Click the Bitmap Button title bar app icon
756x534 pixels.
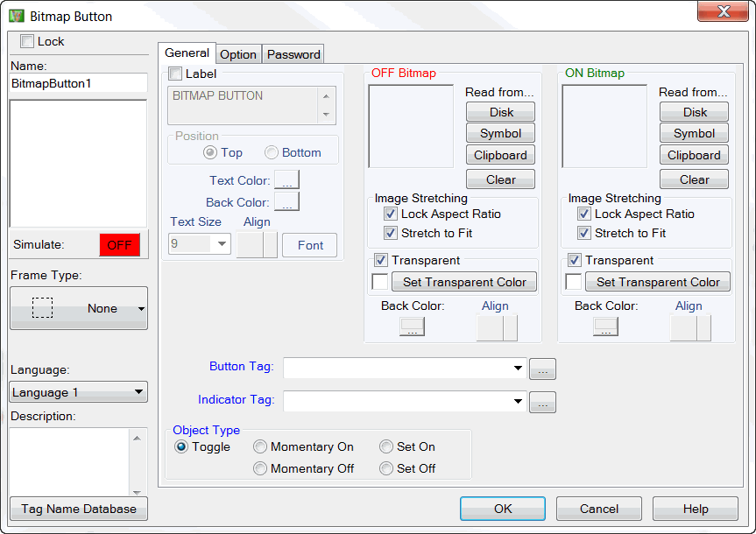16,16
